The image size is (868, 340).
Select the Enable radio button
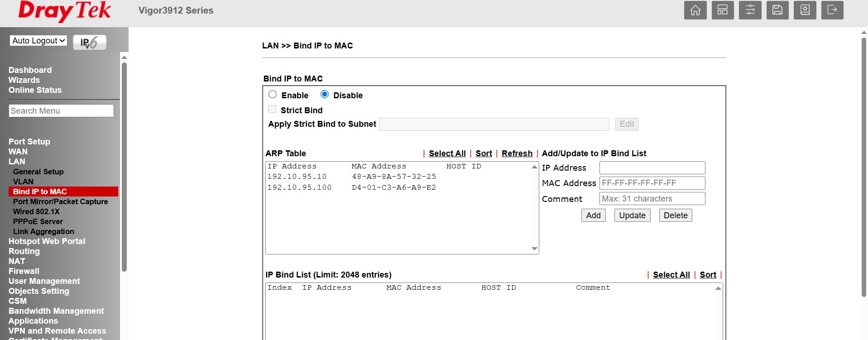coord(273,95)
